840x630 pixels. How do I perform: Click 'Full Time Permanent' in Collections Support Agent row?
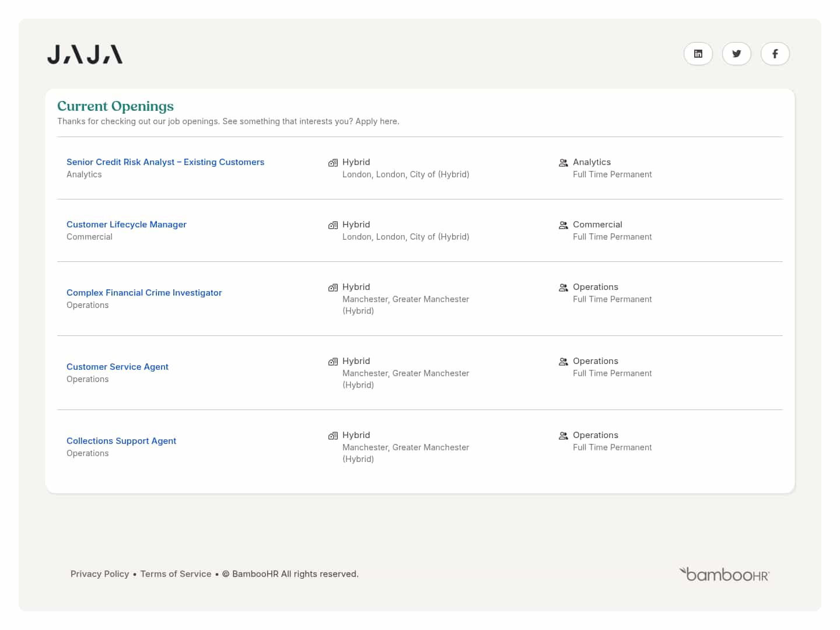[612, 447]
